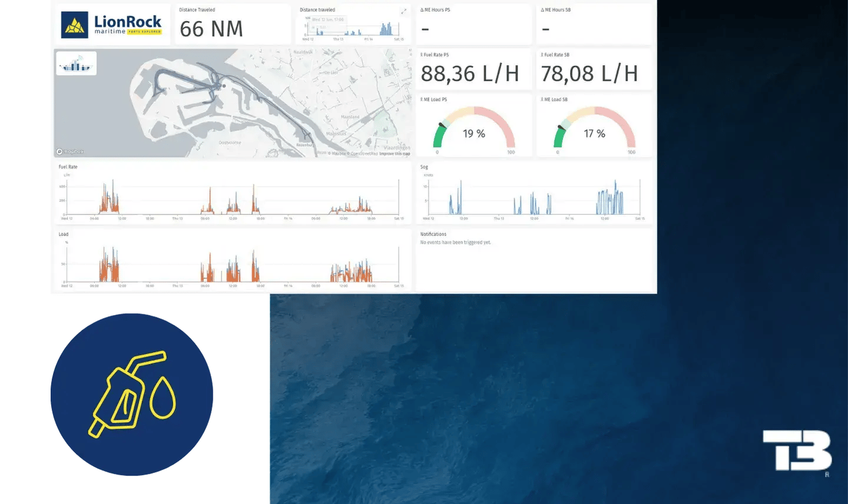Click the Notifications panel heading

433,234
